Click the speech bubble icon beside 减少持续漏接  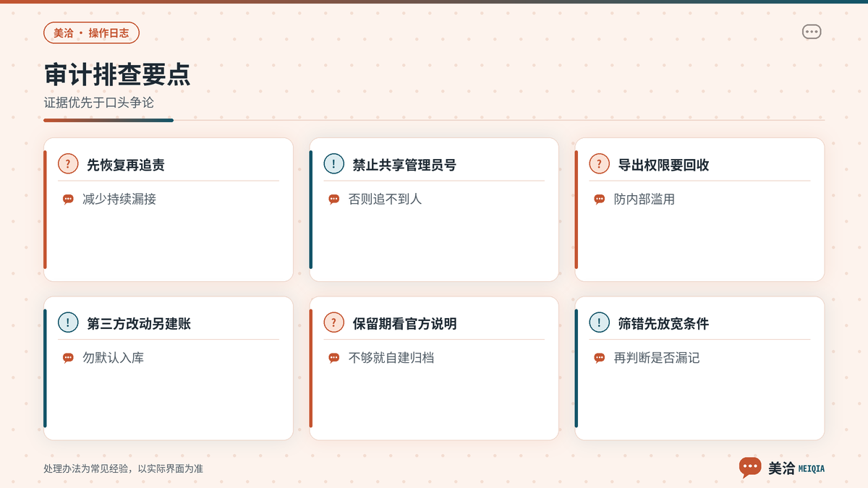click(68, 200)
